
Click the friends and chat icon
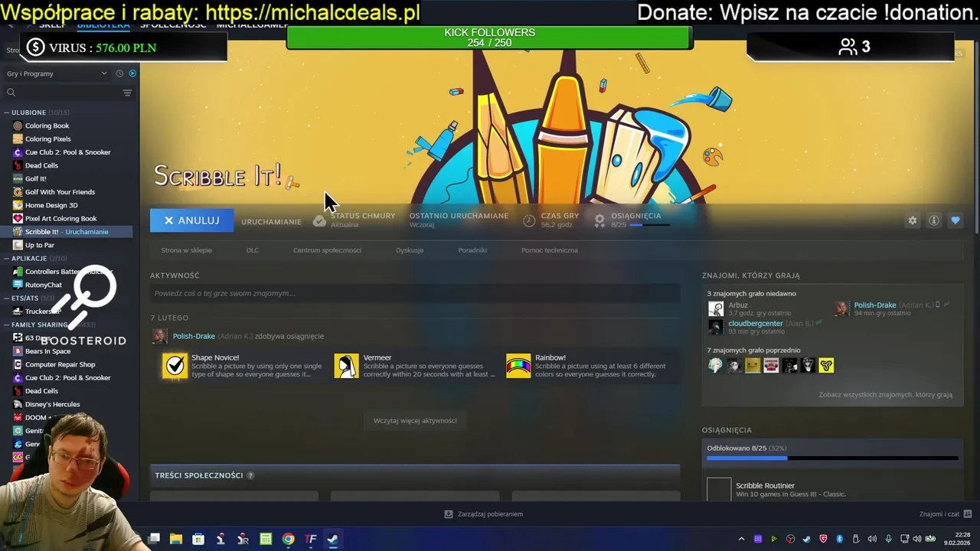(968, 514)
